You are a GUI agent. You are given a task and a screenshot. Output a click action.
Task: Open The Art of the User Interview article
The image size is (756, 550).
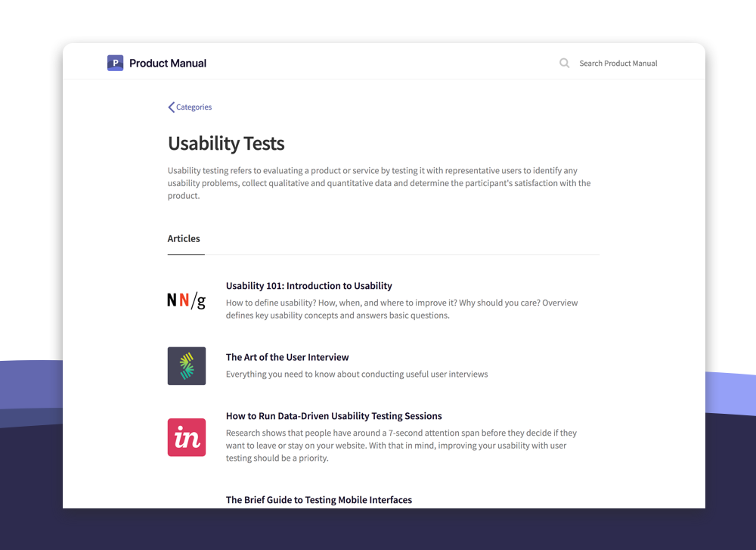click(287, 356)
